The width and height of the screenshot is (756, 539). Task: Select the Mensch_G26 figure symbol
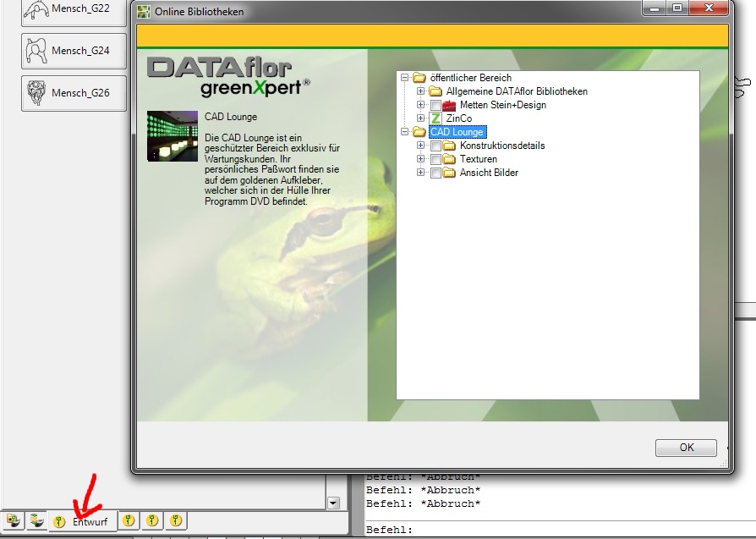click(74, 93)
